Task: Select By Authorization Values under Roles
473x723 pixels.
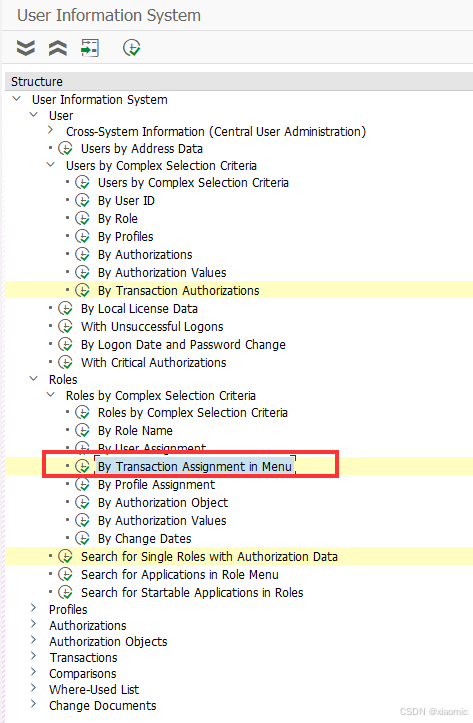Action: pos(162,521)
